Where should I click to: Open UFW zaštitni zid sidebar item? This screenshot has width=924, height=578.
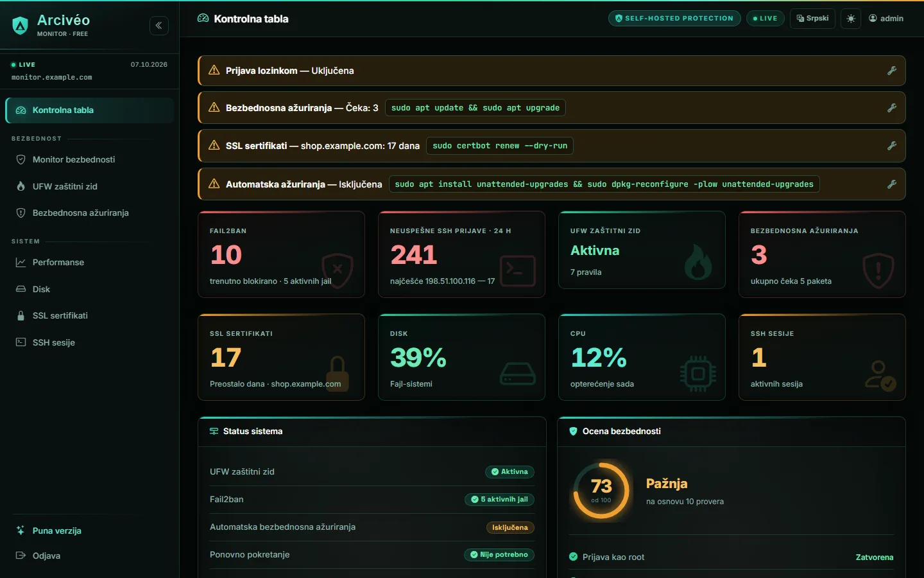[90, 186]
